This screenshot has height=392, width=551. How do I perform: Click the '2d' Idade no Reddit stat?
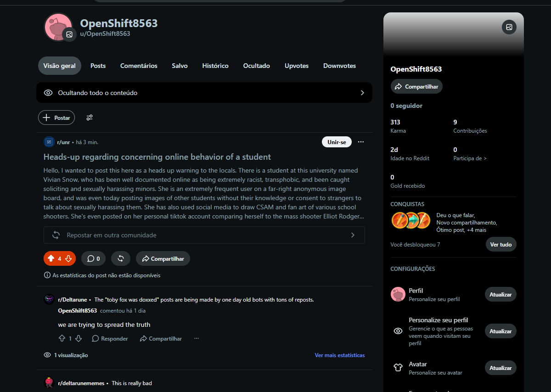[x=410, y=153]
